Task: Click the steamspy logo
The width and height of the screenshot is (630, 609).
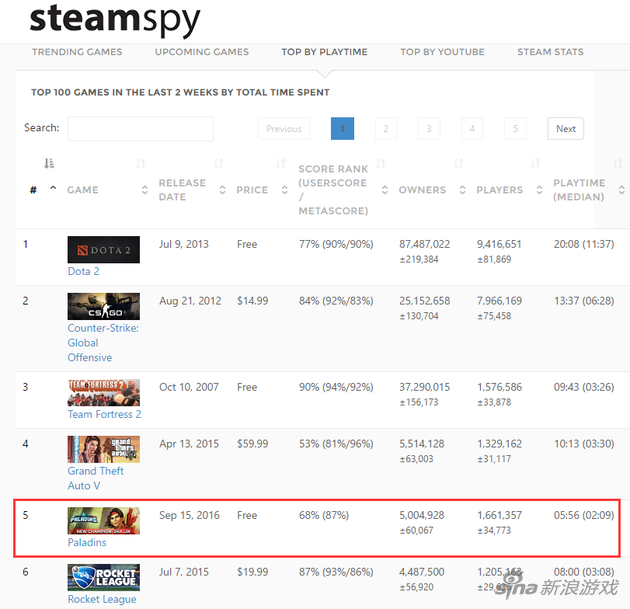Action: coord(115,19)
